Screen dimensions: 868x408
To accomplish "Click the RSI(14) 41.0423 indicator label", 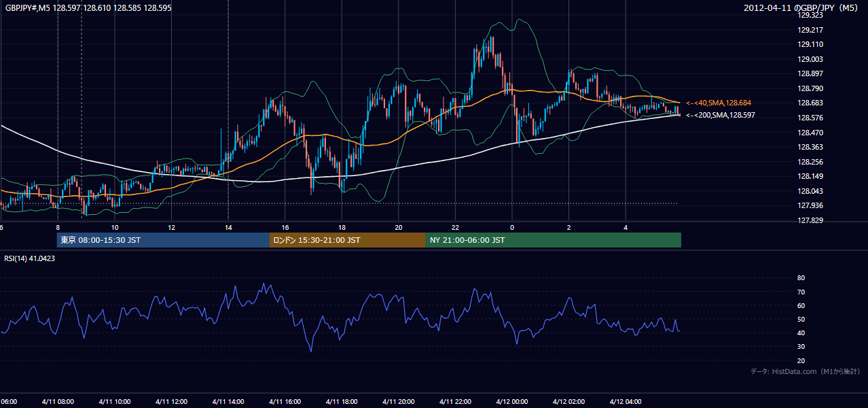I will click(x=30, y=258).
